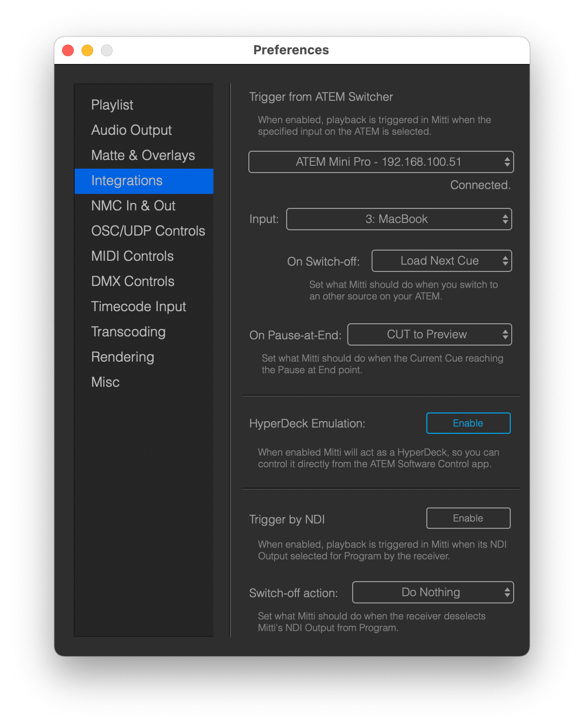Open the On Switch-off Load Next Cue dropdown
The height and width of the screenshot is (728, 584).
point(441,261)
